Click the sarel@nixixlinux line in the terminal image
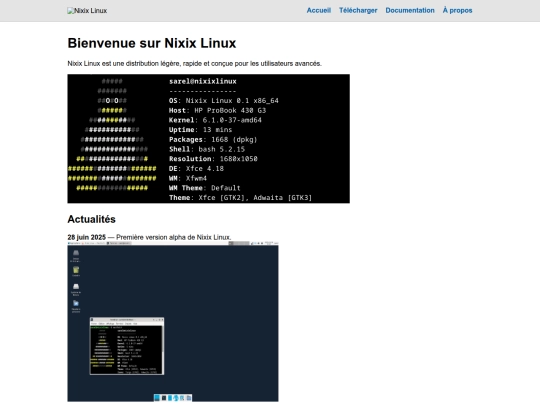Viewport: 540px width, 405px height. tap(202, 82)
